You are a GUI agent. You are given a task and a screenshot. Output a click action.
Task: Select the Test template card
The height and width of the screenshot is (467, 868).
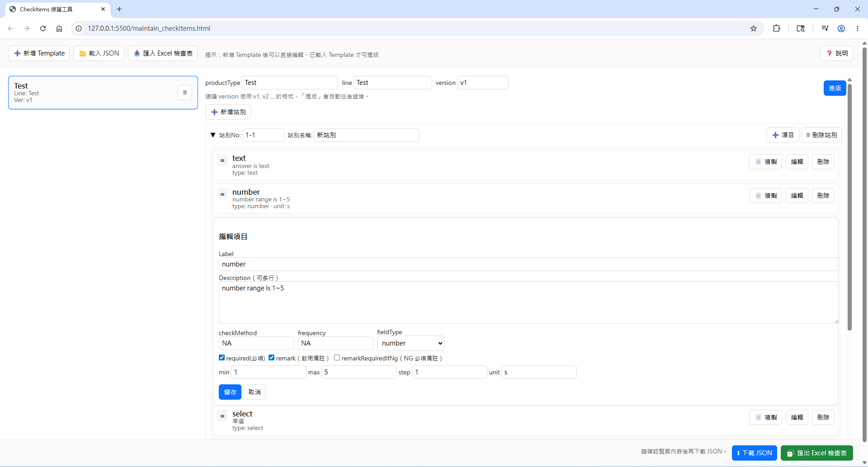(103, 93)
